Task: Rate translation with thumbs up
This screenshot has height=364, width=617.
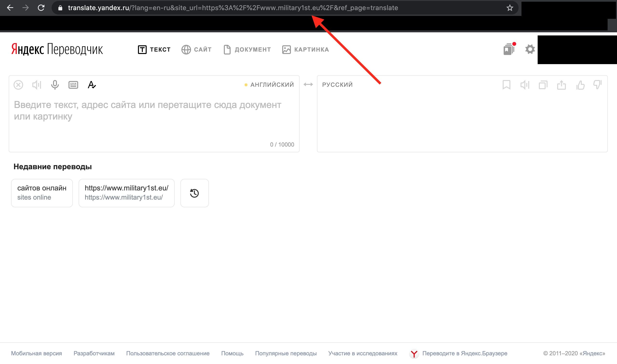Action: pyautogui.click(x=580, y=85)
